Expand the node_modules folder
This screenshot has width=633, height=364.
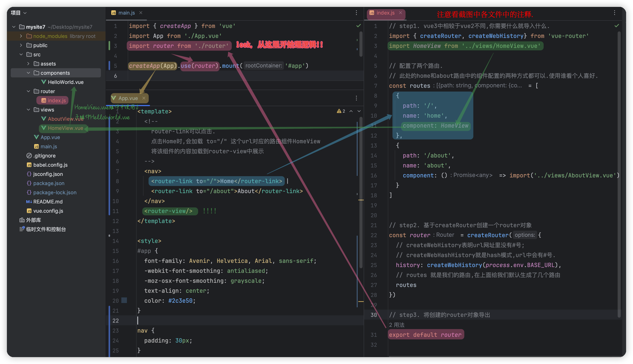(x=21, y=36)
